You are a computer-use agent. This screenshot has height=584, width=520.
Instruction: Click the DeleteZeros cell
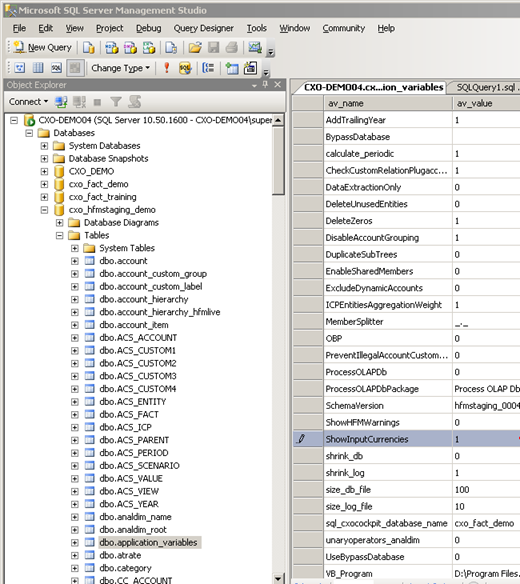click(388, 221)
